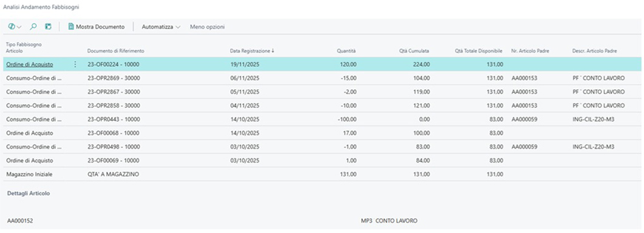Click the Documento di Riferimento column header

tap(116, 50)
